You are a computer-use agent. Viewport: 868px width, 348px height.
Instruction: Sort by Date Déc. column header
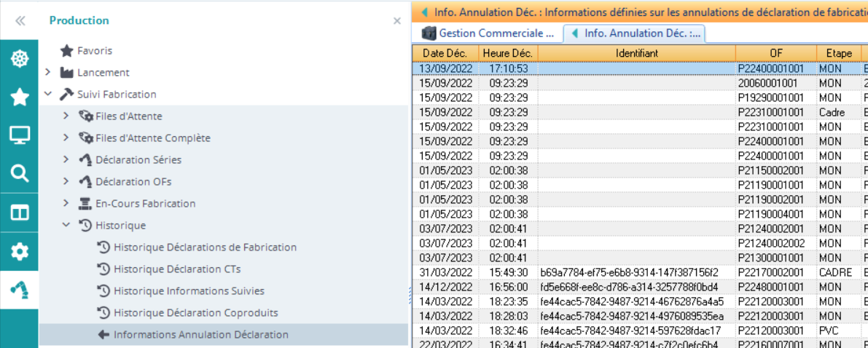(445, 53)
